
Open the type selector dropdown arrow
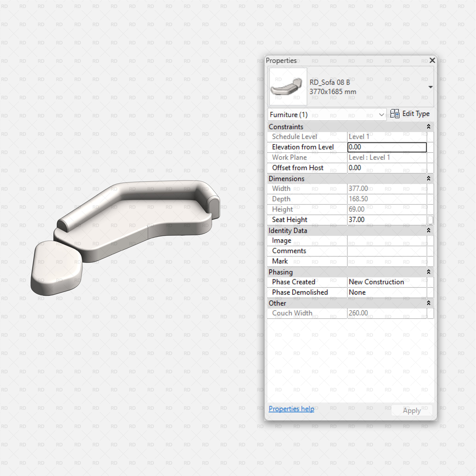point(430,87)
